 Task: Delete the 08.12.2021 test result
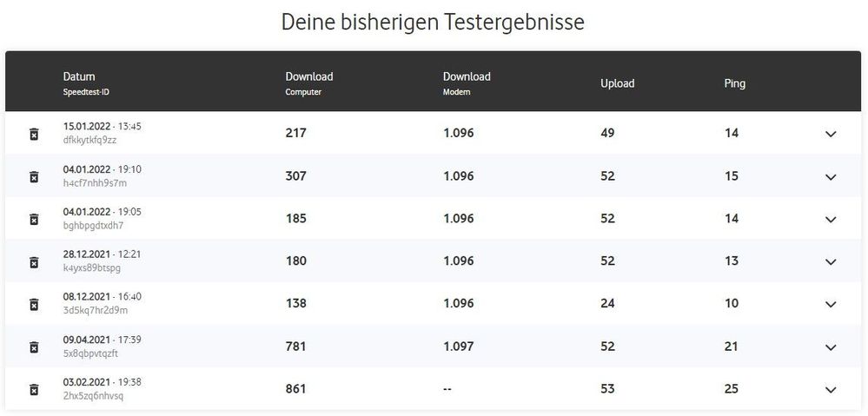34,304
